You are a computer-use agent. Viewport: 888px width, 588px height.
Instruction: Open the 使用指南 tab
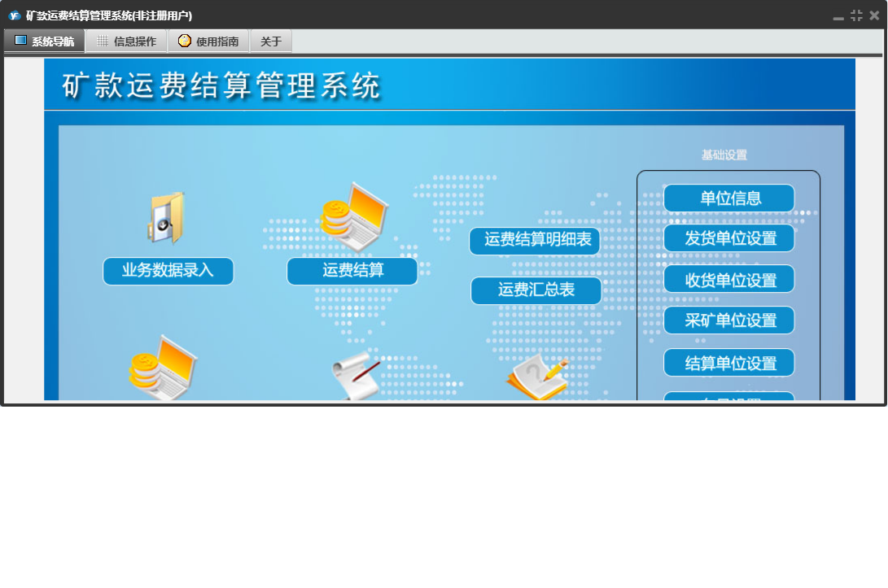click(x=208, y=41)
